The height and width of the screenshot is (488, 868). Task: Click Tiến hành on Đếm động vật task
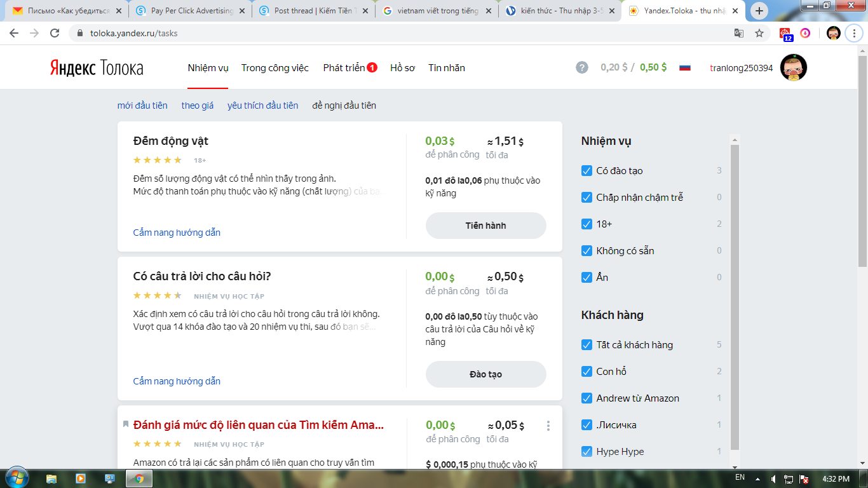[x=485, y=226]
